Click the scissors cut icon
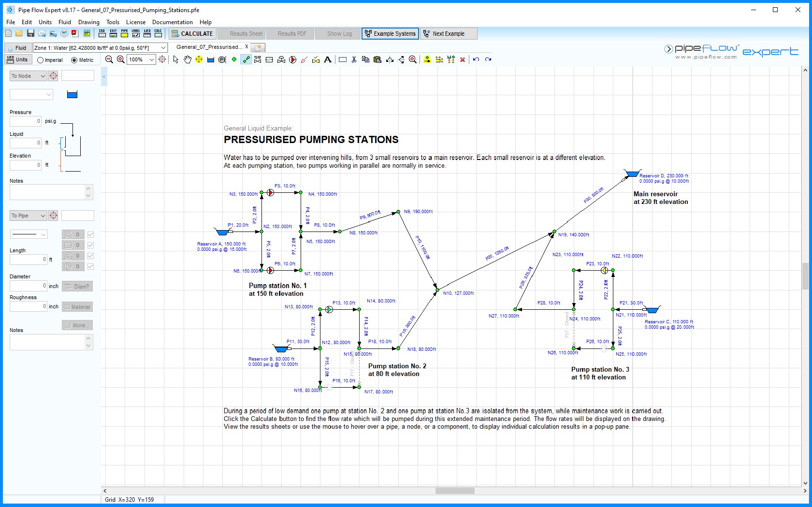812x507 pixels. tap(354, 59)
